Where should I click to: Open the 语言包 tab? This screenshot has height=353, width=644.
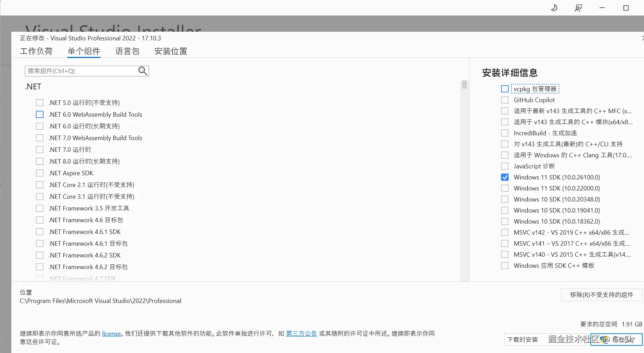[127, 51]
